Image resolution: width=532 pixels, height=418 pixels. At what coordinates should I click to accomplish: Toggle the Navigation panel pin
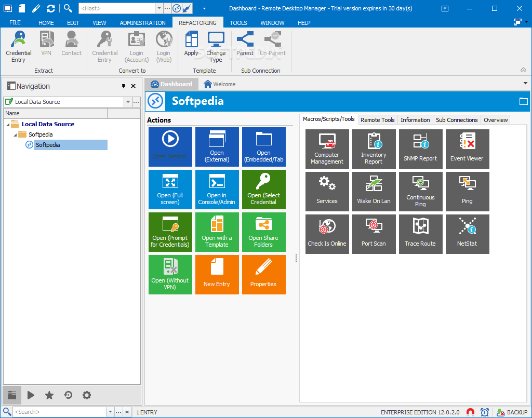[123, 86]
